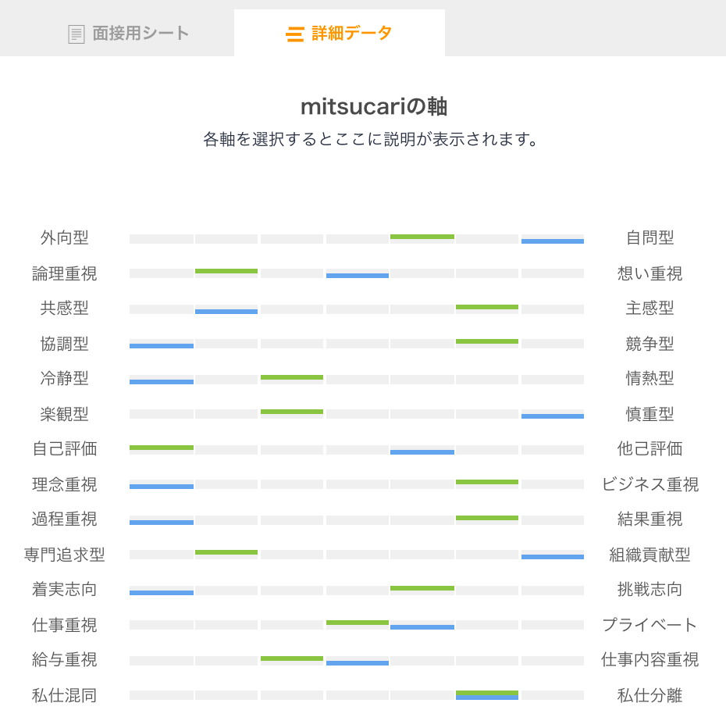Viewport: 726px width, 728px height.
Task: Click the 挑戦志向 label
Action: (x=651, y=588)
